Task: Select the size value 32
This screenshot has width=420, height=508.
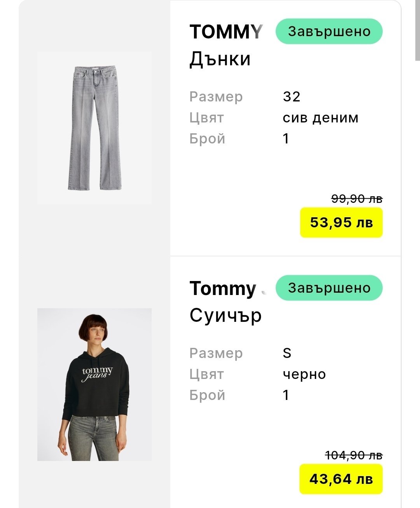Action: (292, 97)
